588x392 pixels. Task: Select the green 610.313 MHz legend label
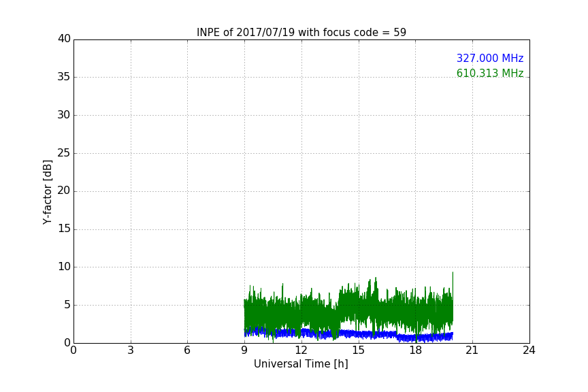490,73
